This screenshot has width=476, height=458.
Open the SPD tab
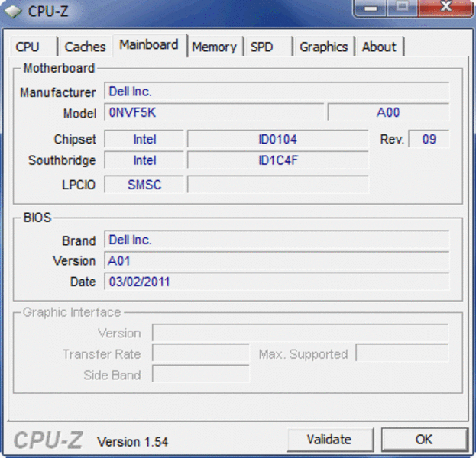(x=267, y=47)
